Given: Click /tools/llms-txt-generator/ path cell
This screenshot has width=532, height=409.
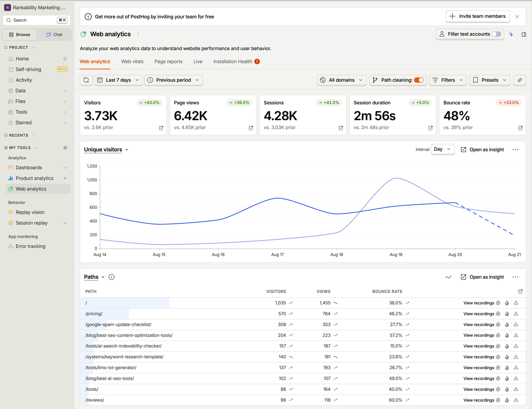Looking at the screenshot, I should point(111,367).
